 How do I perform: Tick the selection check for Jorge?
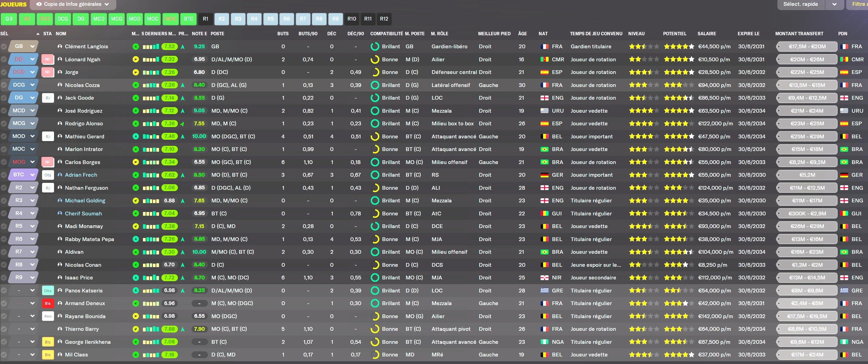click(x=4, y=72)
